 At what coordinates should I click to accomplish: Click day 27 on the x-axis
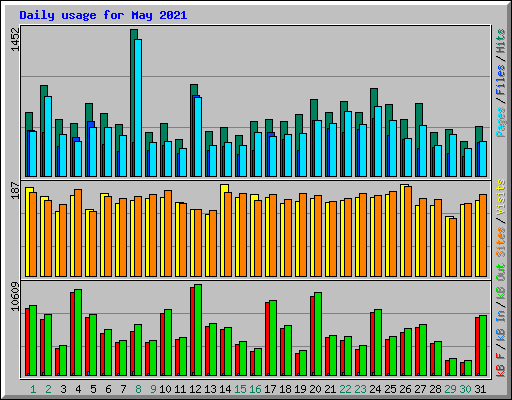click(420, 389)
